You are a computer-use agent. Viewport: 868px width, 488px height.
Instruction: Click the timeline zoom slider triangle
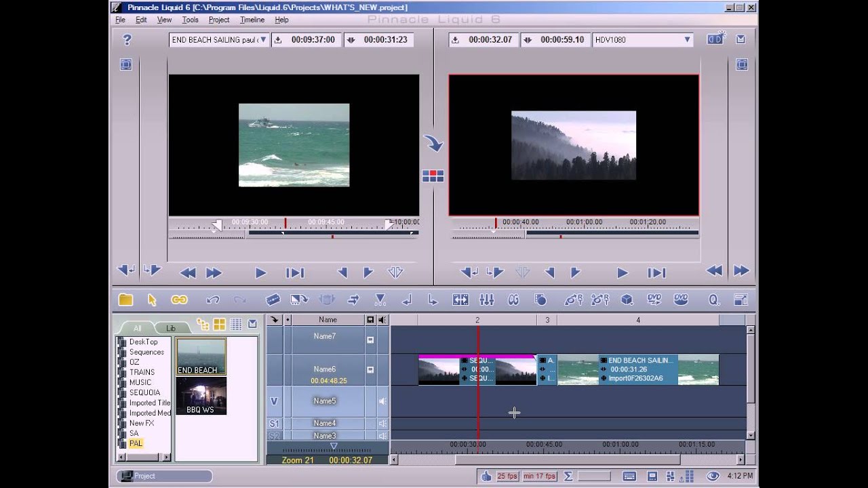click(x=333, y=446)
